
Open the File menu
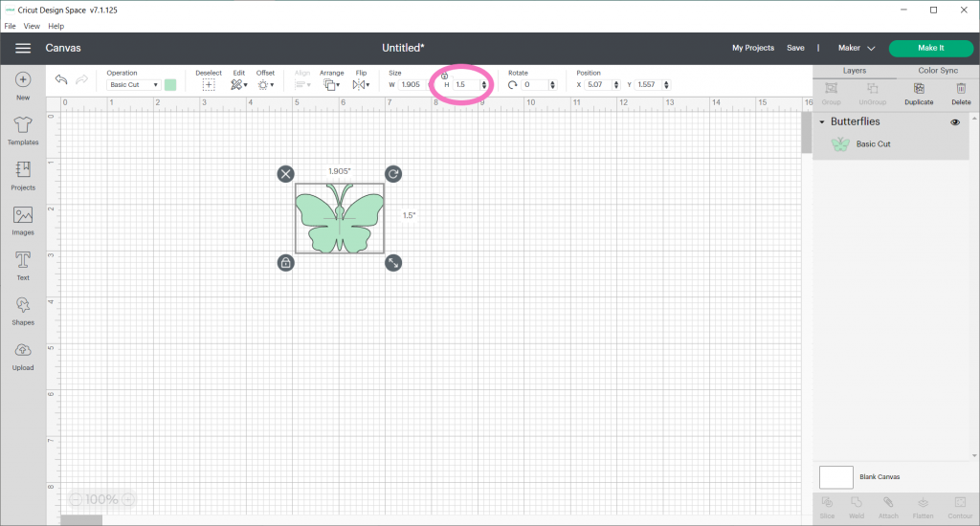pos(10,26)
